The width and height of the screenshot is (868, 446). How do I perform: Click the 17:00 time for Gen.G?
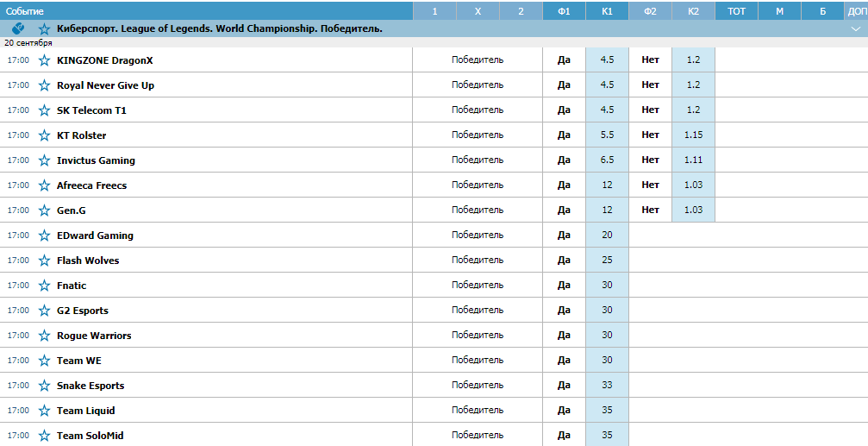point(18,210)
